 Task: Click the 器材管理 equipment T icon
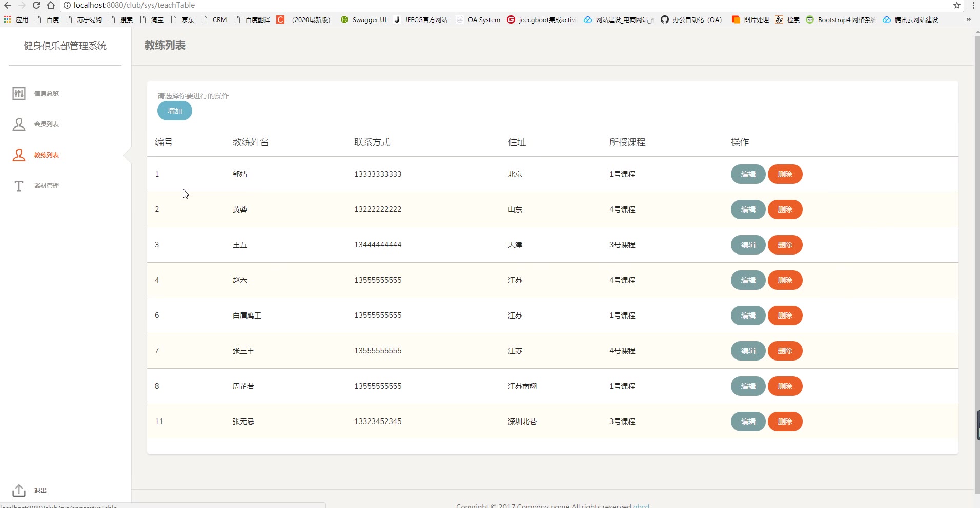click(19, 185)
